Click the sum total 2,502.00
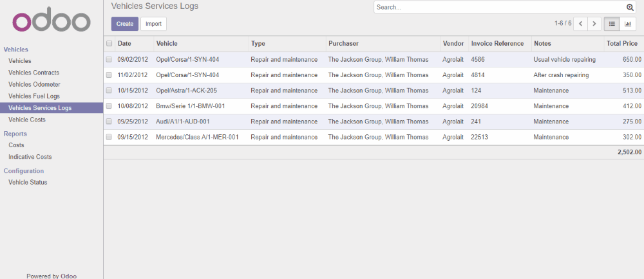Image resolution: width=644 pixels, height=279 pixels. (629, 152)
